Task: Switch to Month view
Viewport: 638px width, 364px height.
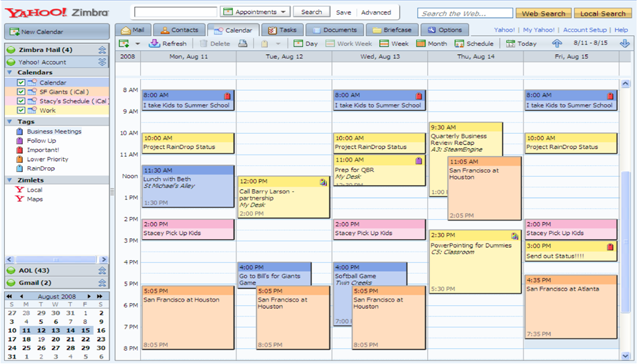Action: pos(432,44)
